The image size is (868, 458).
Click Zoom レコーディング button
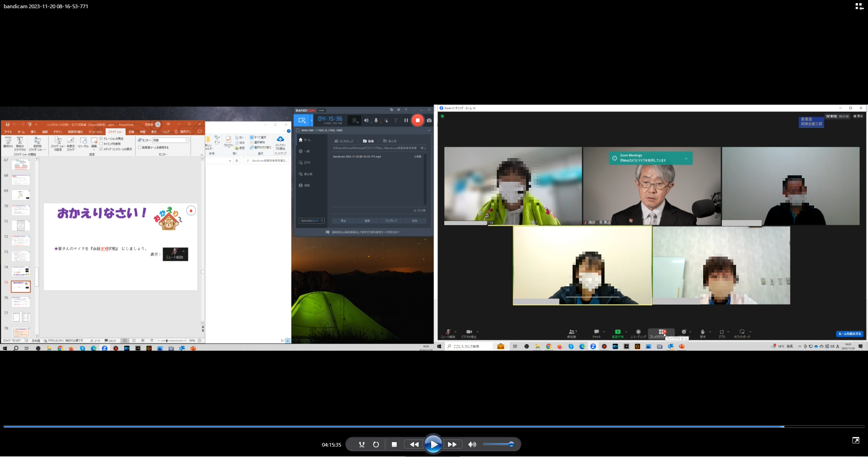click(x=638, y=333)
